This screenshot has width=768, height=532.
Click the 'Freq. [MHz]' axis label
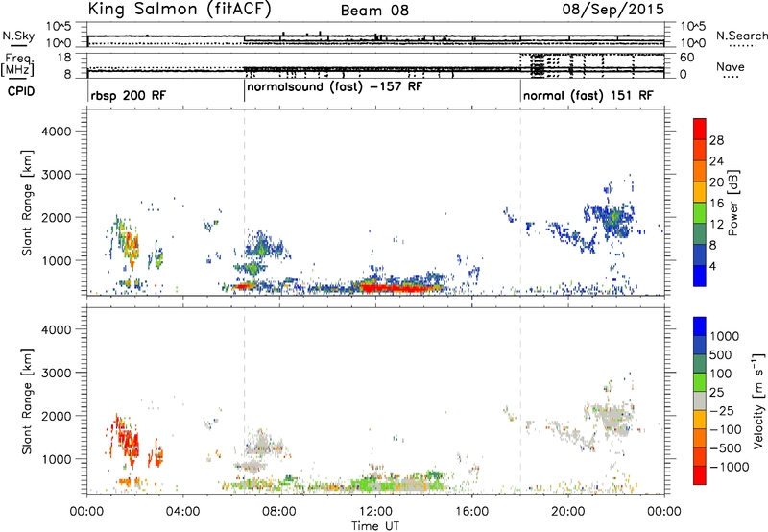pyautogui.click(x=19, y=64)
